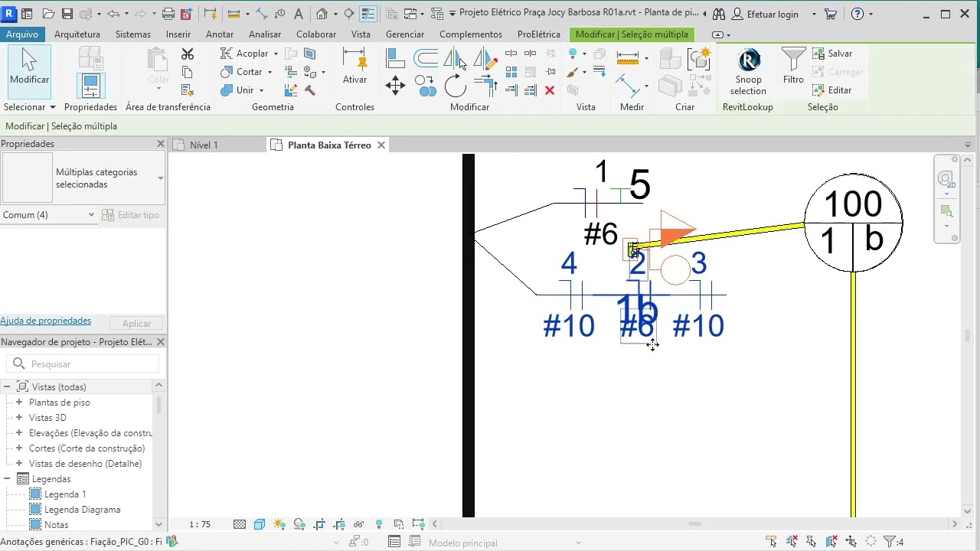Open the visual style cube icon in view bar

[260, 524]
